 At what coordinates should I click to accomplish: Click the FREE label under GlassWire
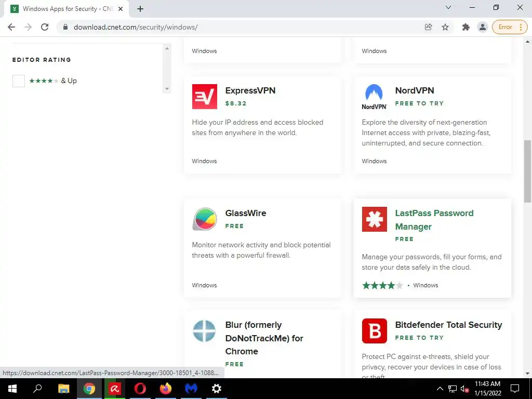pos(234,226)
